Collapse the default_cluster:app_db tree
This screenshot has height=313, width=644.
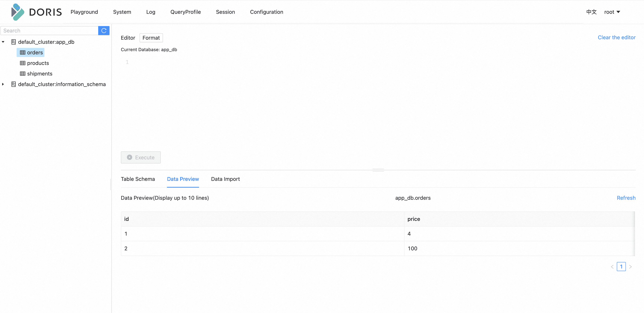[3, 42]
